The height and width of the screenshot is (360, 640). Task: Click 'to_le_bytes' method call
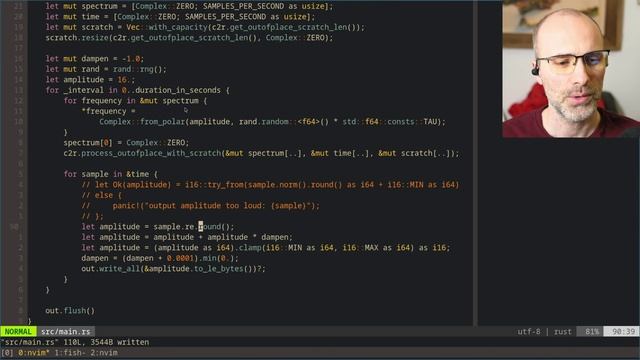click(x=218, y=269)
